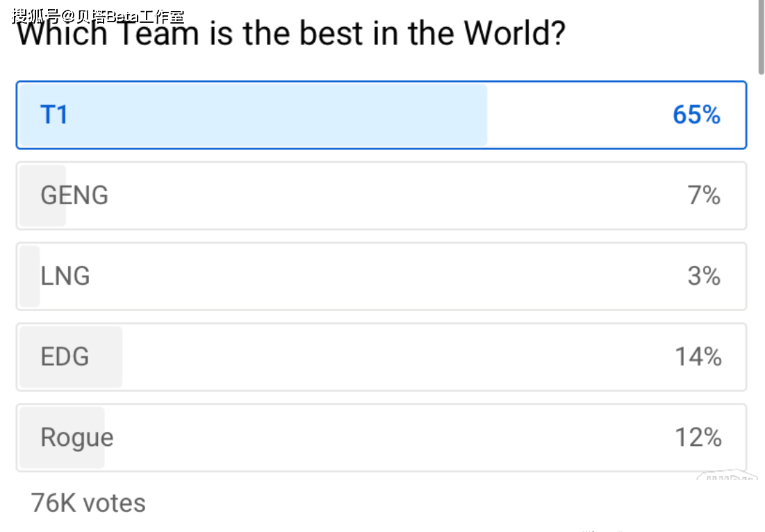This screenshot has width=765, height=532.
Task: Click the 65% result for T1
Action: [x=696, y=115]
